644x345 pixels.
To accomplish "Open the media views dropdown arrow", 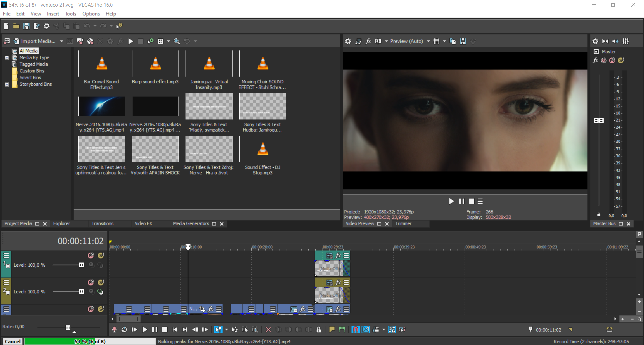I will (168, 41).
